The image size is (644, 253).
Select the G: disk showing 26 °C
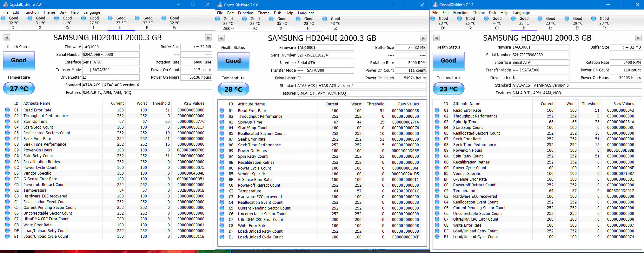click(470, 23)
